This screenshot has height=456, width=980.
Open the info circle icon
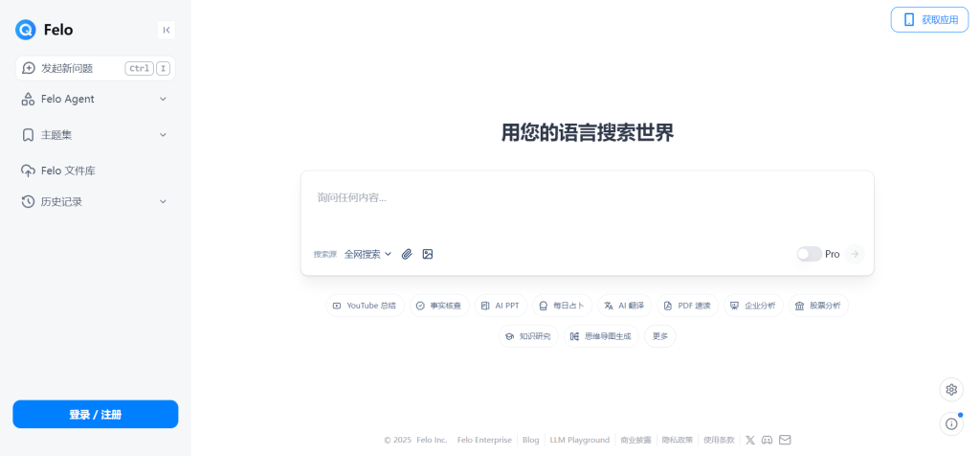pos(951,424)
